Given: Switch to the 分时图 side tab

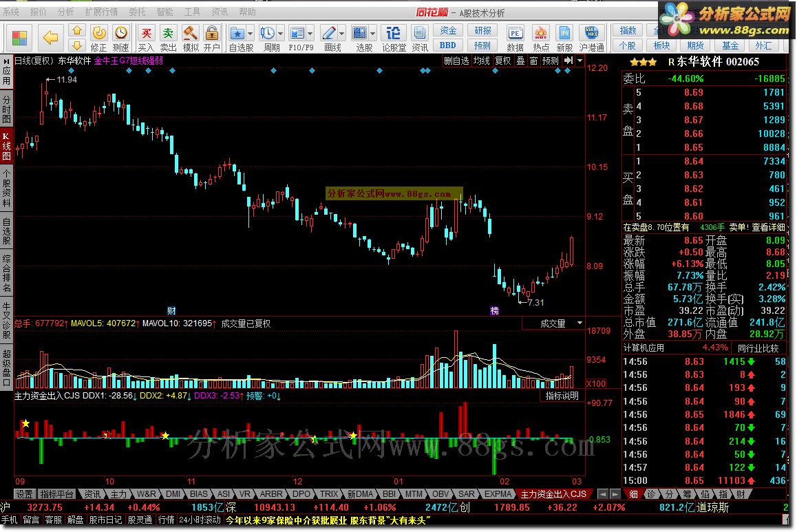Looking at the screenshot, I should click(x=6, y=109).
